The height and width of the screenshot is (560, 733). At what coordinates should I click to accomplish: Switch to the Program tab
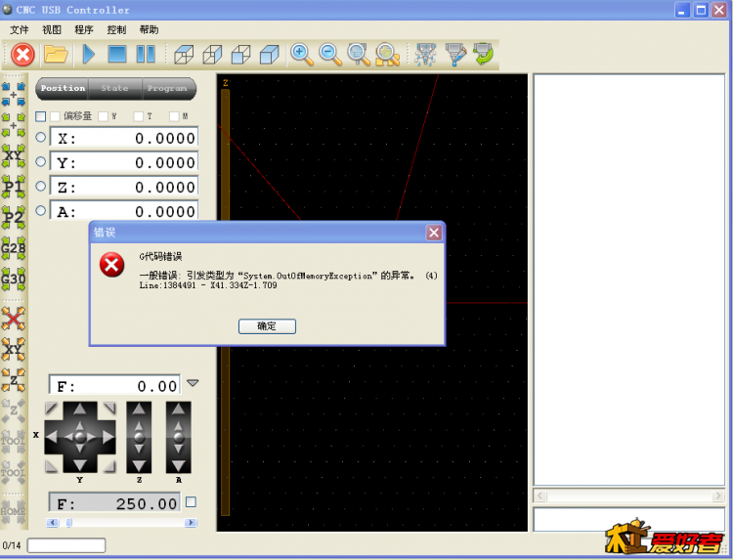[x=167, y=88]
